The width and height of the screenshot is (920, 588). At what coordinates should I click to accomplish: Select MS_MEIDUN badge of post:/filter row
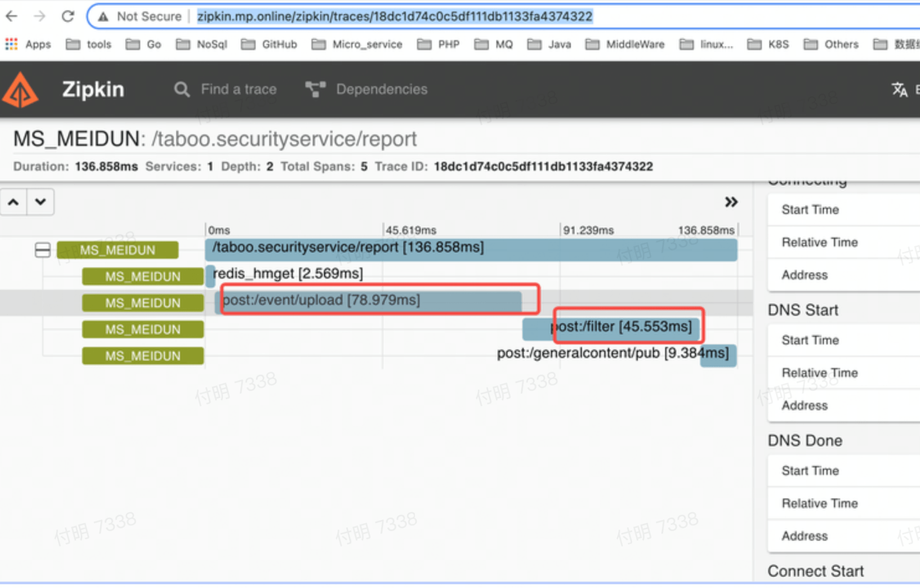tap(143, 329)
